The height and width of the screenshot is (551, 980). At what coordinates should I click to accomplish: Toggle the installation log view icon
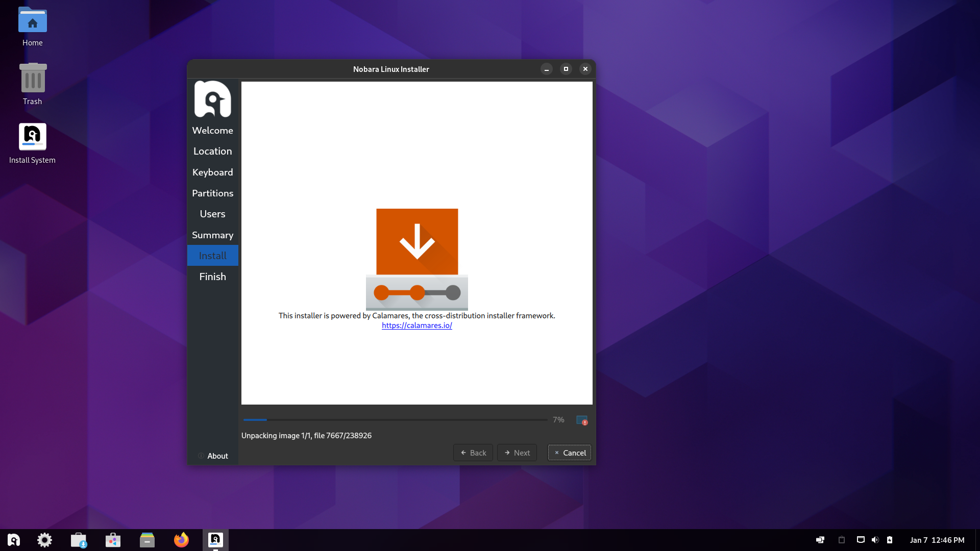tap(582, 420)
